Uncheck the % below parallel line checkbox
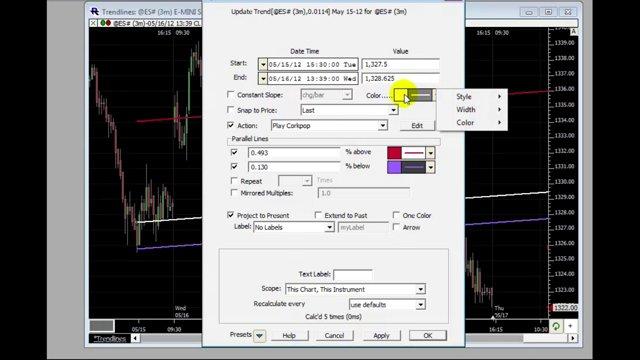This screenshot has width=640, height=360. tap(234, 167)
